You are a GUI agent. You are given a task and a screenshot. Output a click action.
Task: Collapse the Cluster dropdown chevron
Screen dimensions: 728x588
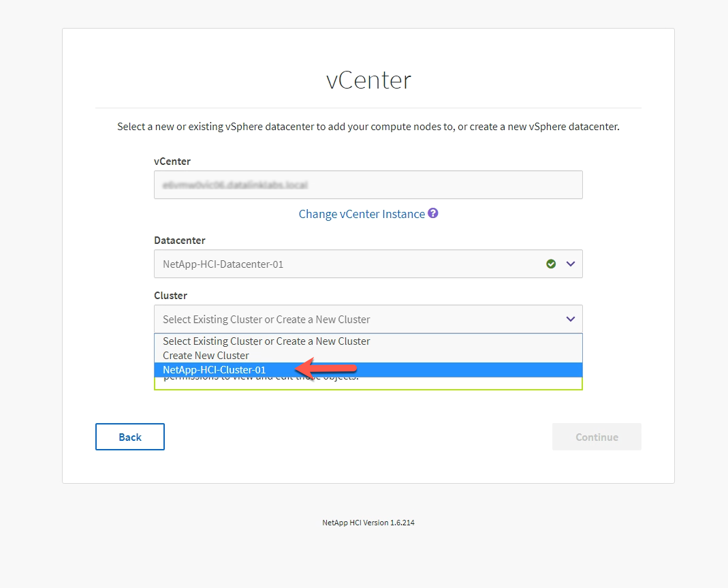coord(571,319)
